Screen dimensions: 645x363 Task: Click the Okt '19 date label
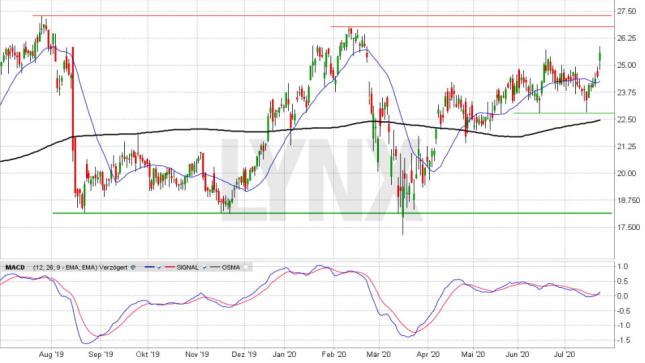pos(147,354)
